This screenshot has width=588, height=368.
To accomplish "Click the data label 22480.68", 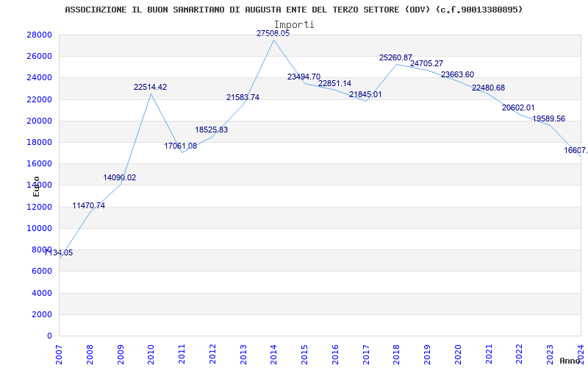I will click(488, 88).
